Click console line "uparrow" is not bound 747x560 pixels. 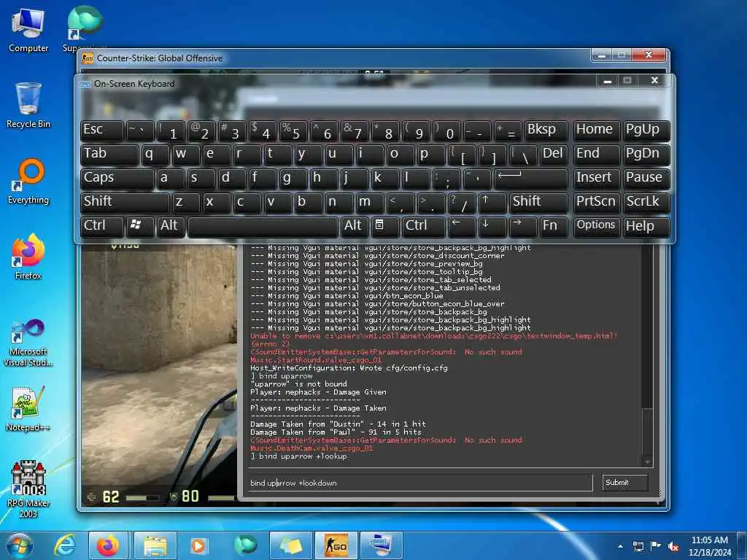pyautogui.click(x=298, y=384)
